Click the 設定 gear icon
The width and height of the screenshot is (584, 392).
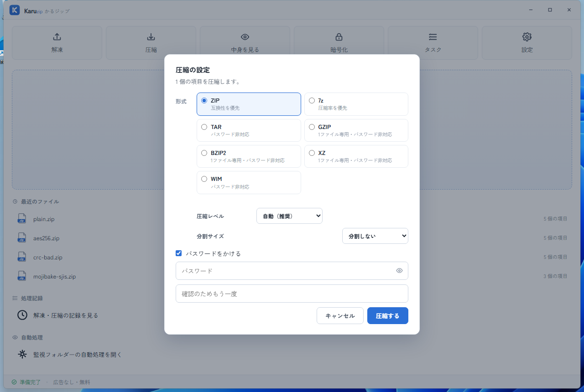tap(527, 37)
